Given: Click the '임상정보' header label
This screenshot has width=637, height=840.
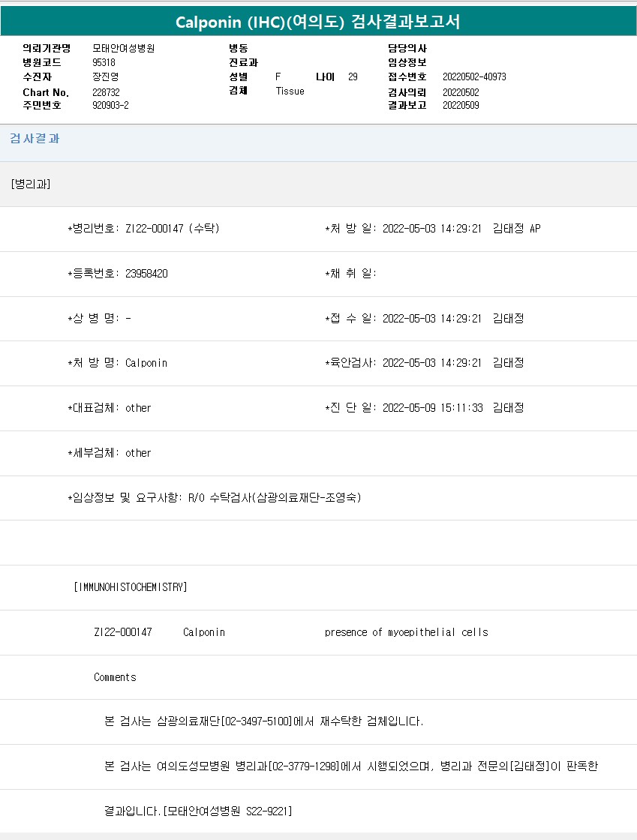Looking at the screenshot, I should click(x=407, y=63).
